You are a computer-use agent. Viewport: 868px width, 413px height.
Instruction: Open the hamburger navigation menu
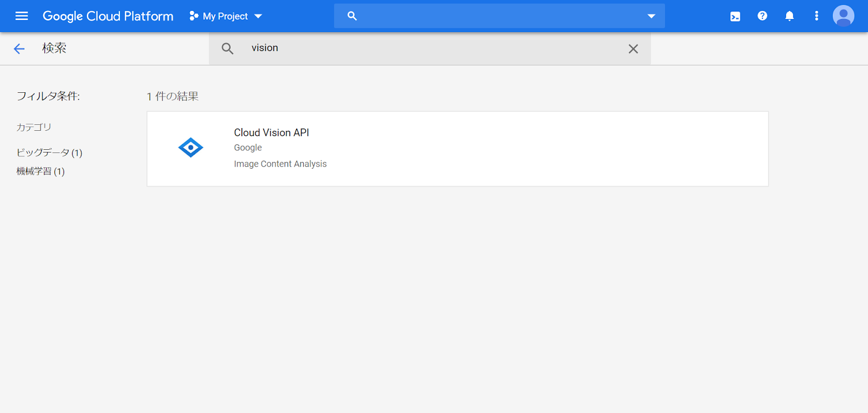click(x=22, y=16)
